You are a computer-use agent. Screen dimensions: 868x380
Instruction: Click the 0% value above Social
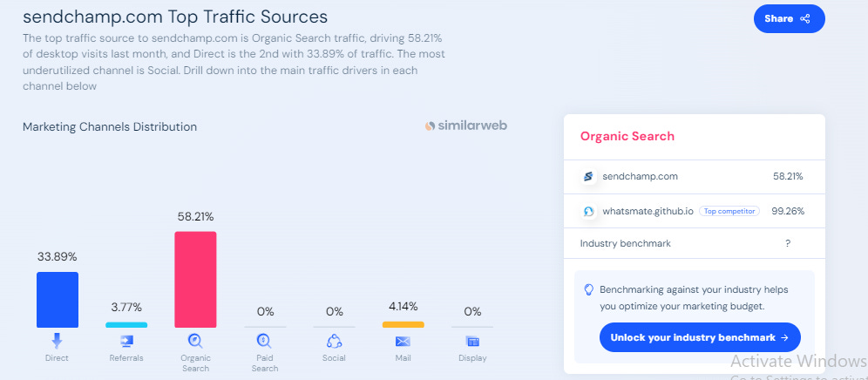(335, 312)
